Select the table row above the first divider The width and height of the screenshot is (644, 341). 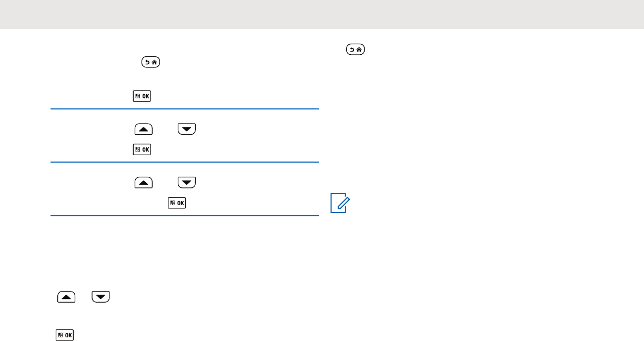(185, 79)
